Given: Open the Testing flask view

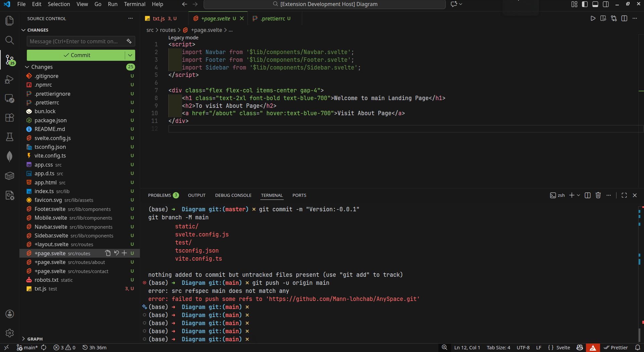Looking at the screenshot, I should click(x=10, y=137).
